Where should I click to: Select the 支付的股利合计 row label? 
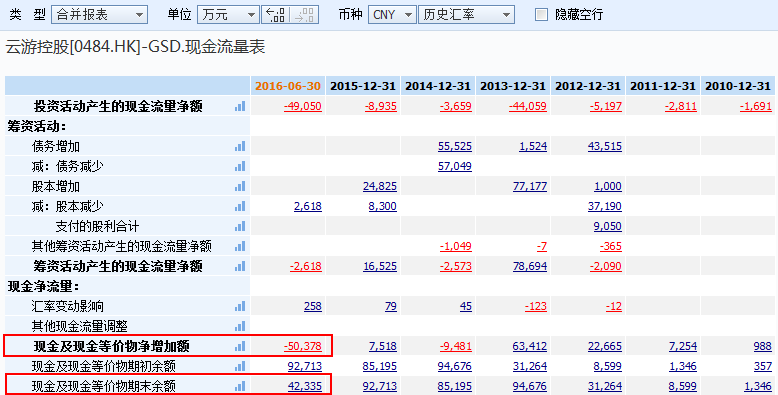click(x=97, y=226)
